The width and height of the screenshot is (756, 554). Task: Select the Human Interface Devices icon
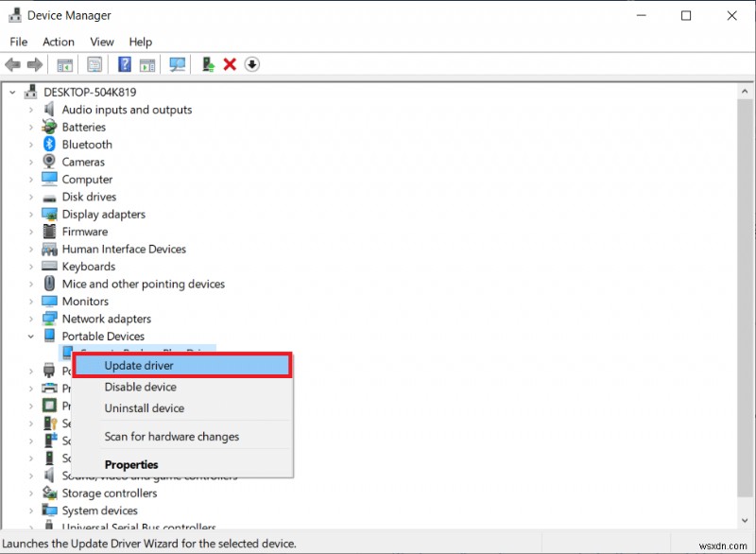(x=49, y=249)
